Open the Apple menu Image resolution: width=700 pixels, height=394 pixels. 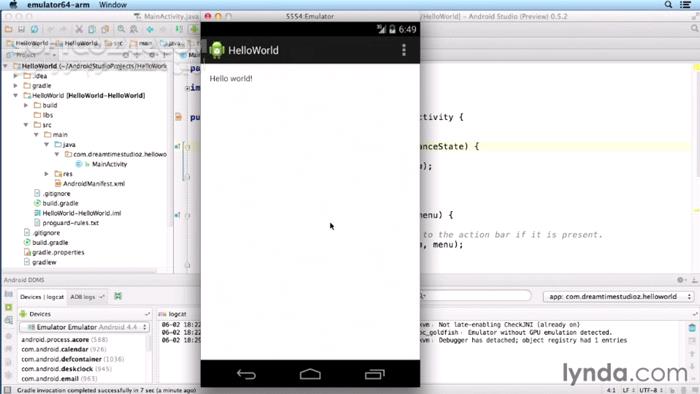[13, 4]
